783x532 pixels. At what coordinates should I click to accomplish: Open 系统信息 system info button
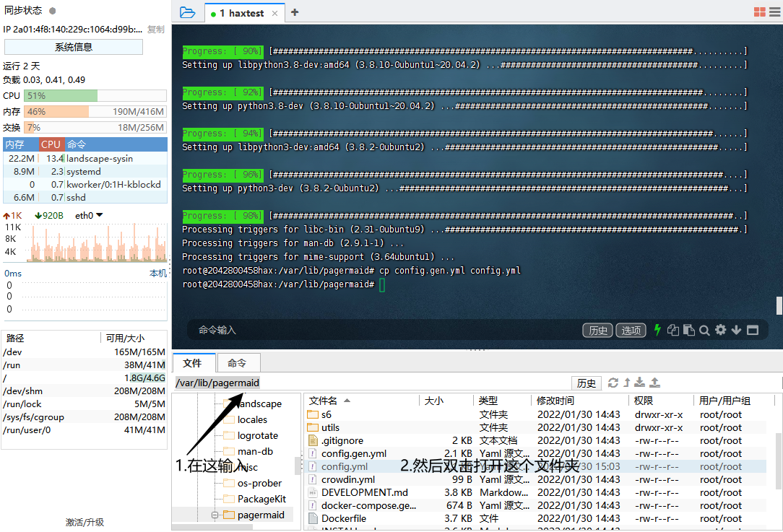coord(74,47)
